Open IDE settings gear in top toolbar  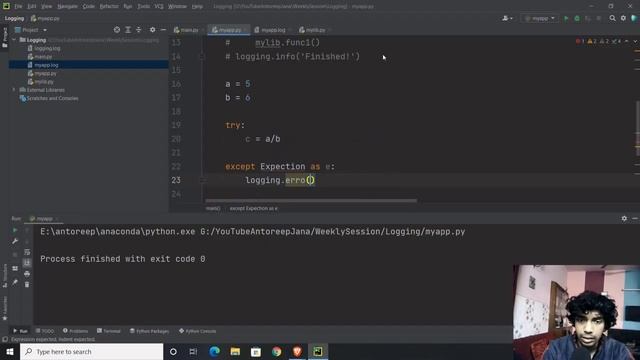pos(623,18)
